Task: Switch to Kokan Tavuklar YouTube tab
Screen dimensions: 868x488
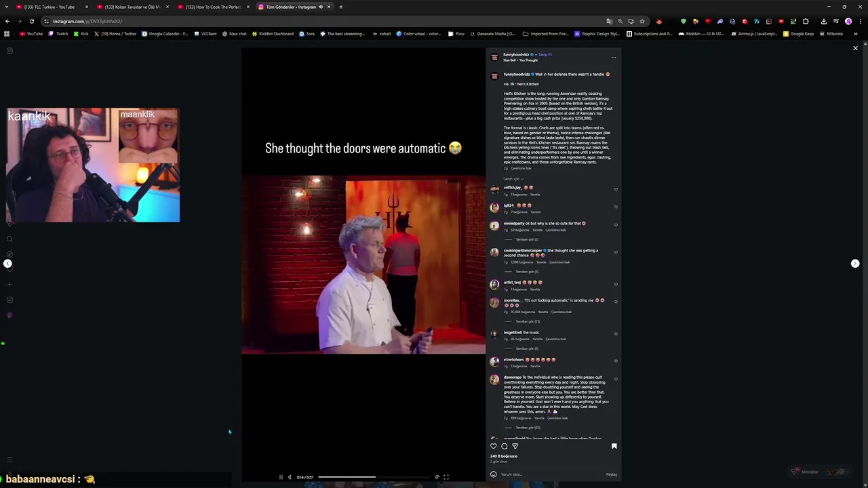Action: coord(132,7)
